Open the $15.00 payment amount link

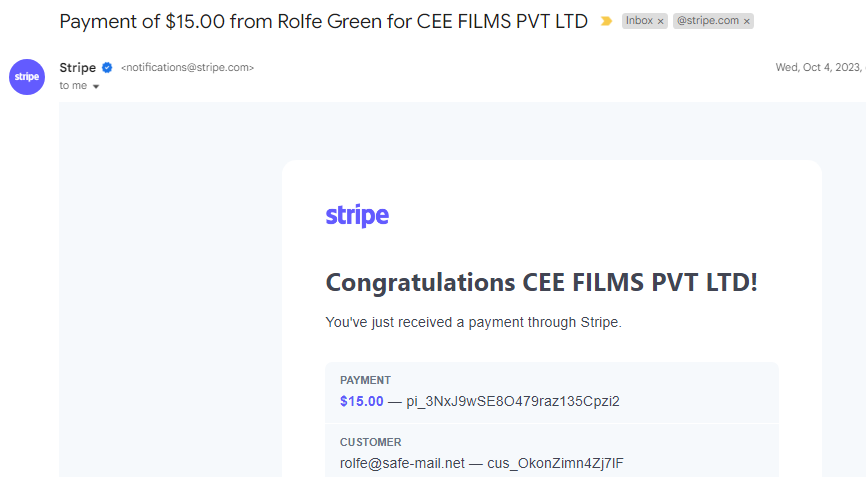click(x=362, y=401)
